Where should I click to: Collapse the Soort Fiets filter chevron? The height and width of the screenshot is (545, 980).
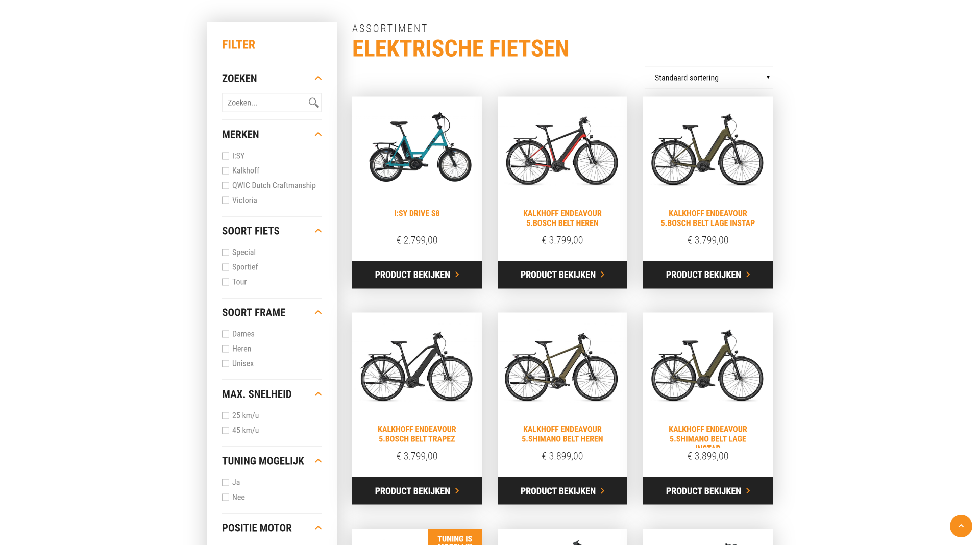coord(318,231)
